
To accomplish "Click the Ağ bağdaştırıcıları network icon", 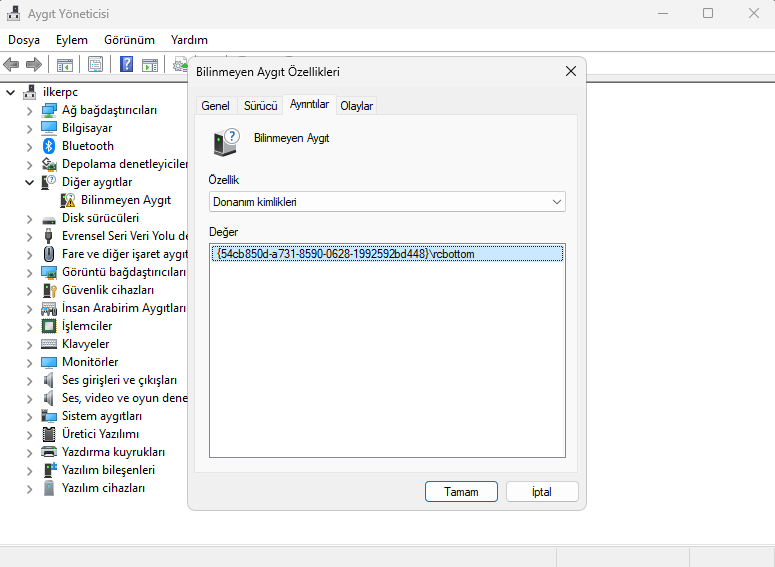I will click(x=49, y=110).
